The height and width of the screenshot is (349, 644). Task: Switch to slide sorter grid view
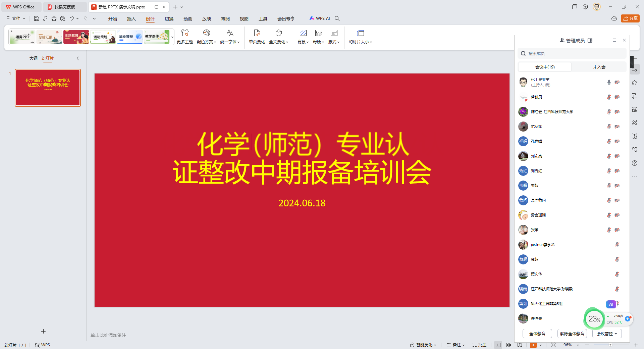coord(509,345)
